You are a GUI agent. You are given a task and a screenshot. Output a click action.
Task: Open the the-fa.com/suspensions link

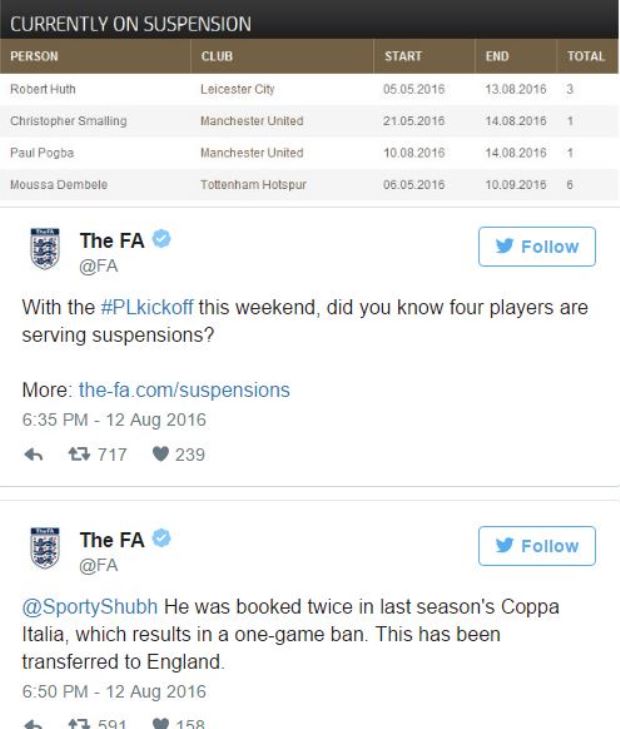[x=184, y=390]
